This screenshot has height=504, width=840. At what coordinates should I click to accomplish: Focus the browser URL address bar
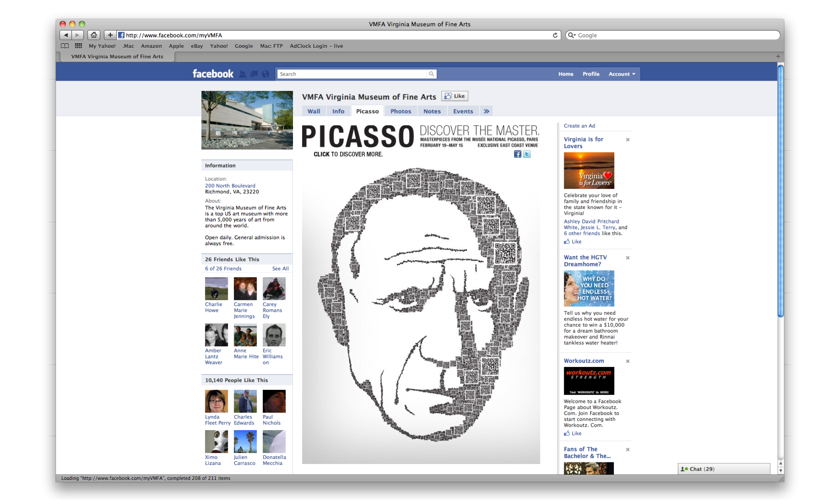[x=334, y=35]
